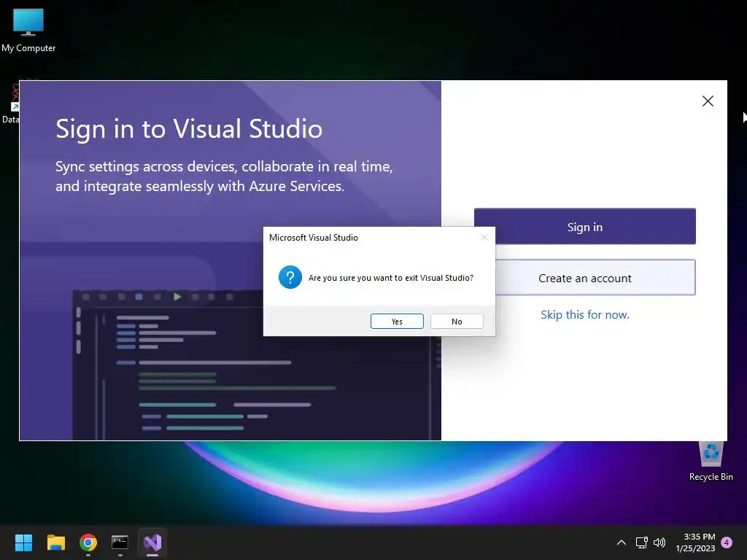Open the clock showing 3:35 PM
This screenshot has width=747, height=560.
[x=695, y=542]
